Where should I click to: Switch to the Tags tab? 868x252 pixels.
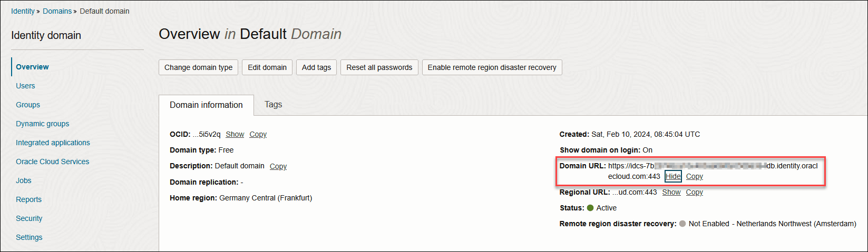(273, 104)
